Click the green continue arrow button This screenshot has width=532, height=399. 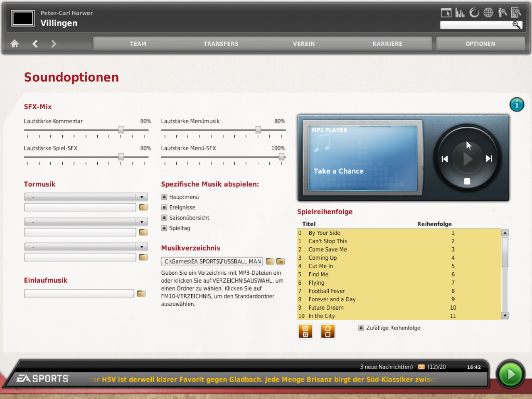coord(511,374)
